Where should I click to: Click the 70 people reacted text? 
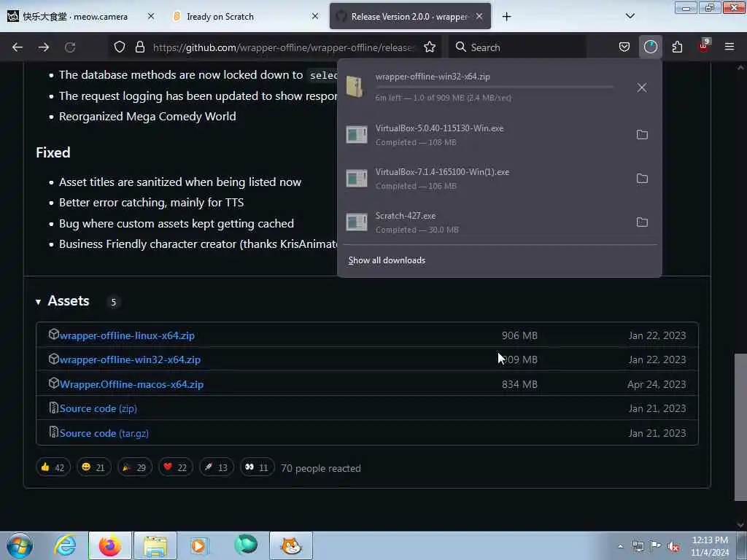[x=321, y=468]
